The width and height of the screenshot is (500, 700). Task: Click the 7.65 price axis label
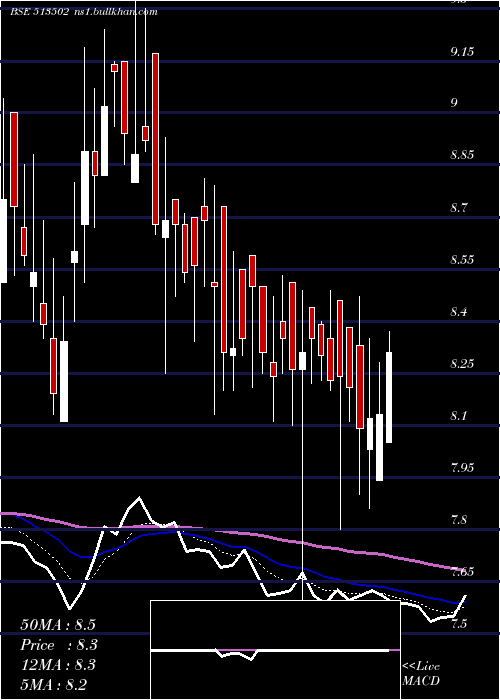[x=462, y=572]
